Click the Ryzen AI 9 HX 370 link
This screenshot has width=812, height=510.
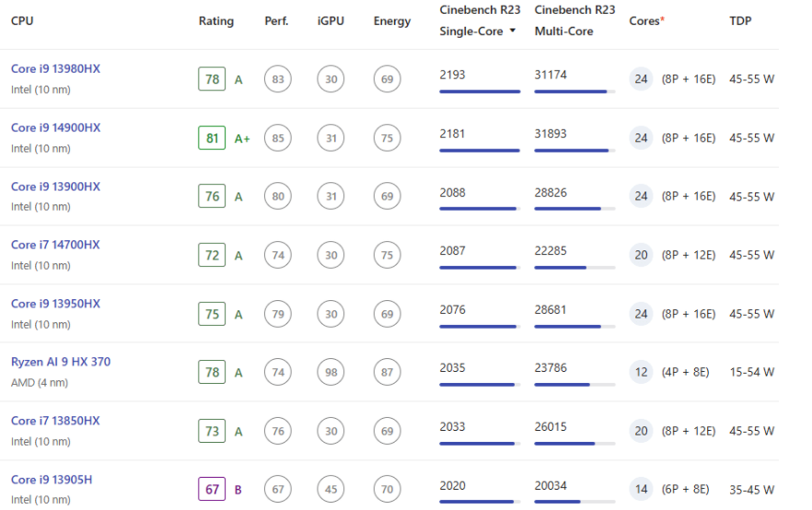[61, 362]
